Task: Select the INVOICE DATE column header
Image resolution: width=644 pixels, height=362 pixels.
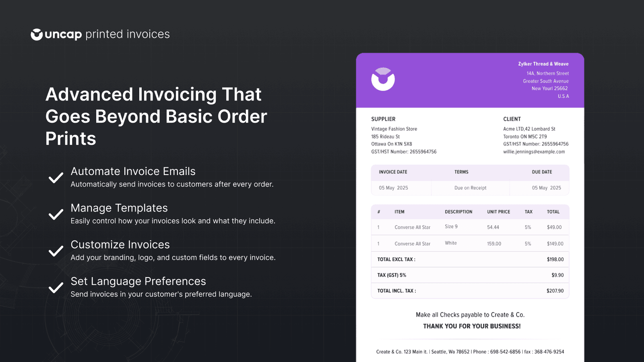Action: coord(393,172)
